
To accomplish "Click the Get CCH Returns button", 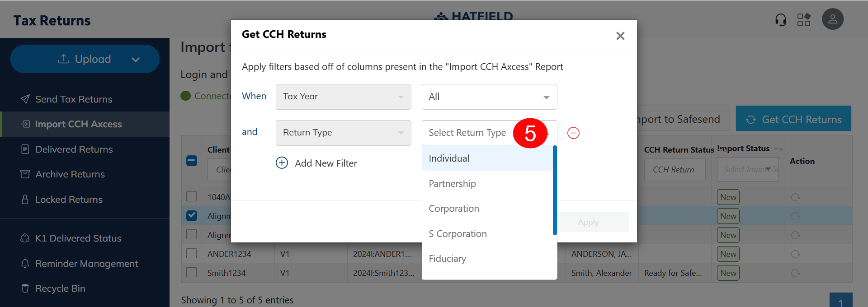I will pyautogui.click(x=793, y=119).
